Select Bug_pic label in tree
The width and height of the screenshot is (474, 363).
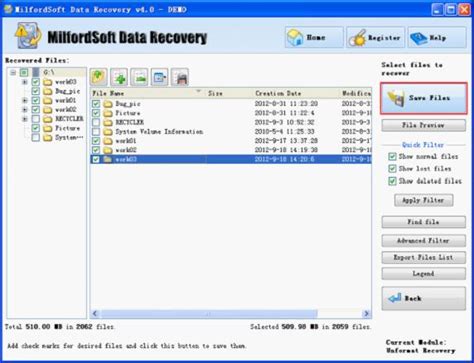[68, 91]
